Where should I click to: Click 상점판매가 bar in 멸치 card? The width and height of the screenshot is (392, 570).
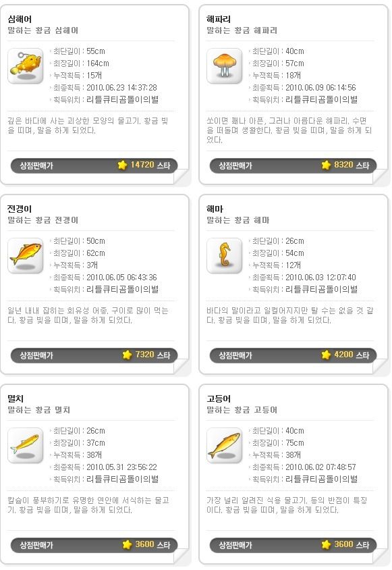pos(94,545)
